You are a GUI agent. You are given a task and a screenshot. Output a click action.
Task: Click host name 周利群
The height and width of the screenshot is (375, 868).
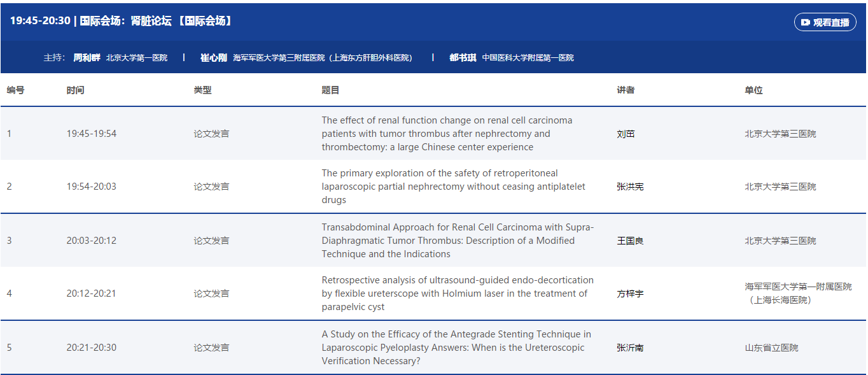pos(87,57)
